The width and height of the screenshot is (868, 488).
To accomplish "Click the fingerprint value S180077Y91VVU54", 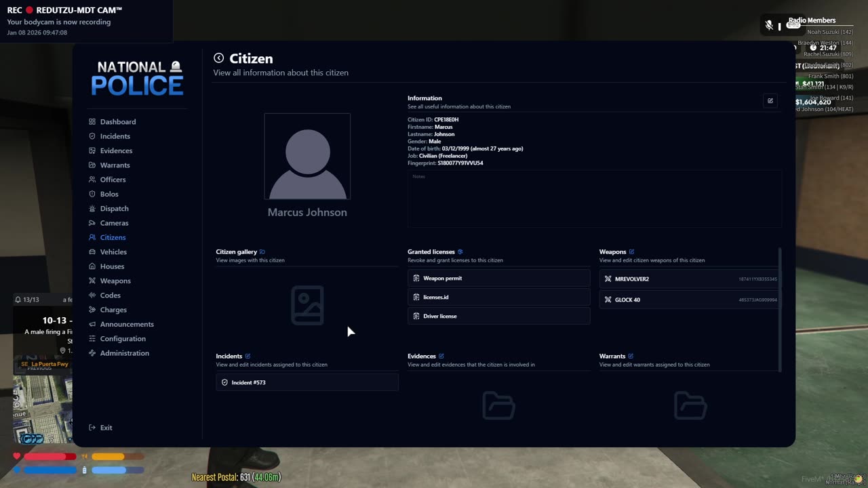I will (460, 163).
